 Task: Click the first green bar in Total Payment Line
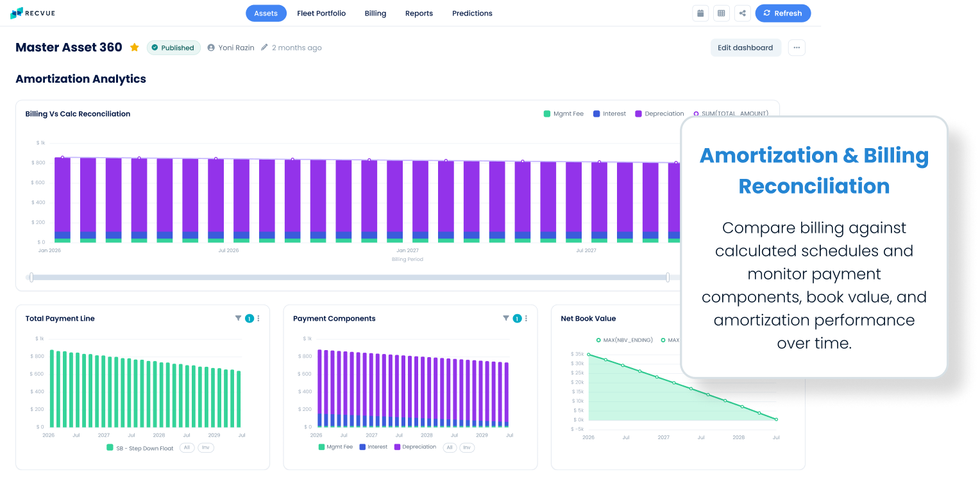click(52, 389)
